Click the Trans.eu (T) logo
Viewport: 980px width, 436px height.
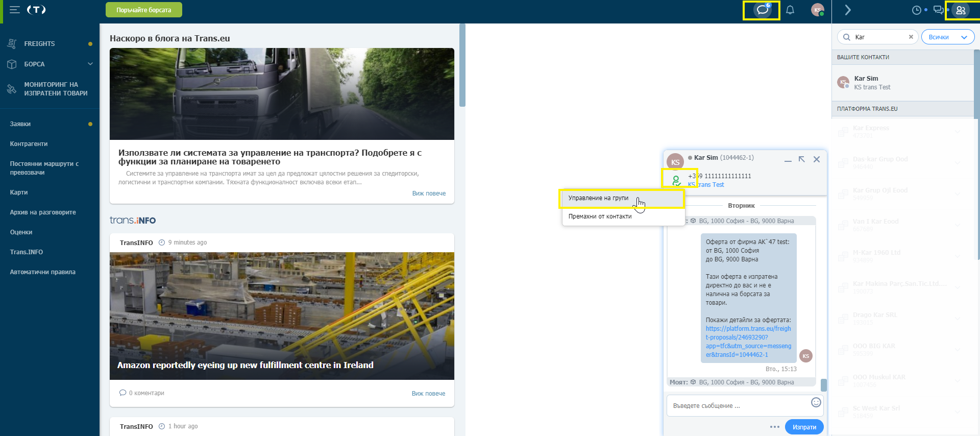point(36,10)
